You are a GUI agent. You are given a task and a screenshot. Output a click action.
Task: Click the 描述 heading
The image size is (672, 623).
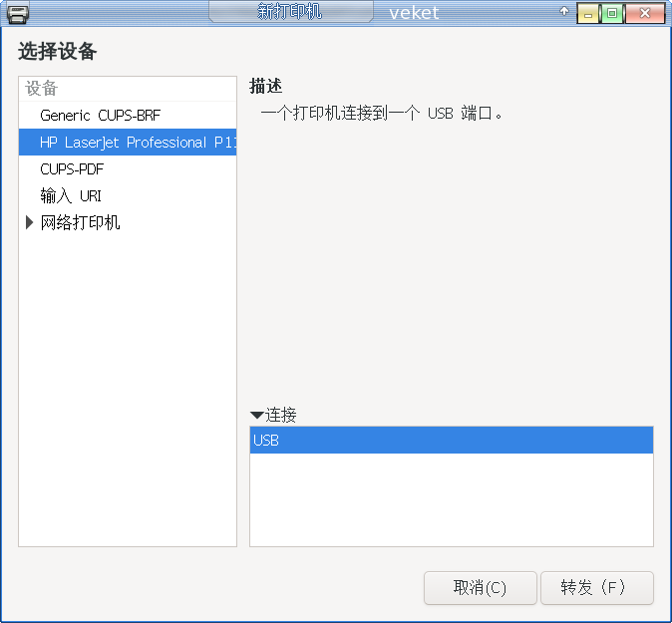click(266, 86)
